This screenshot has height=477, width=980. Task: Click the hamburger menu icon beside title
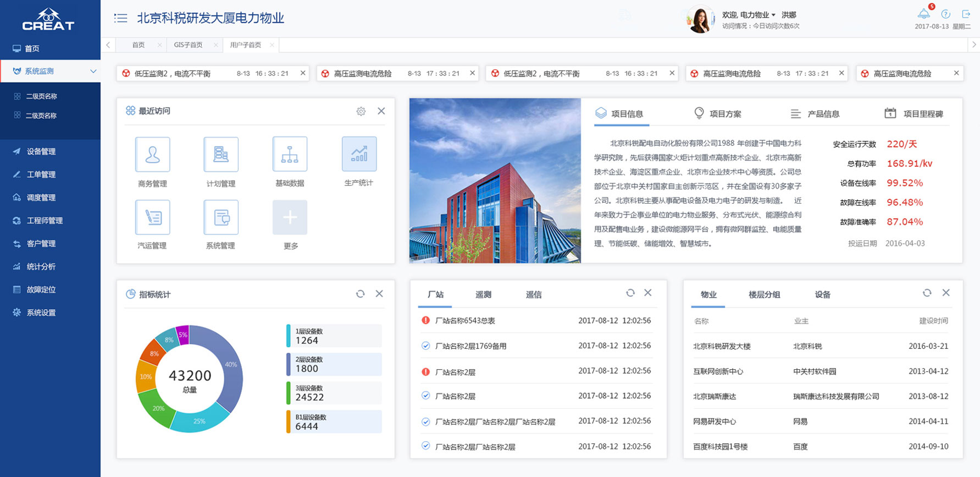[120, 18]
